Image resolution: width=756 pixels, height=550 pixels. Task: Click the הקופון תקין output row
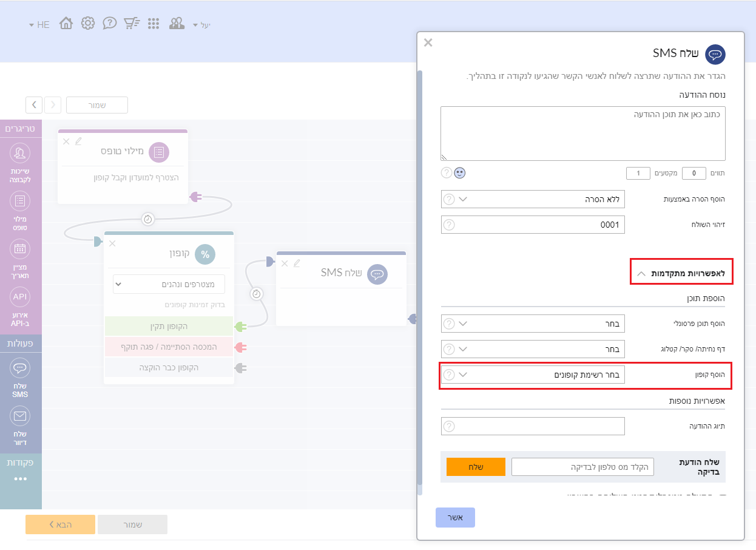pos(169,327)
